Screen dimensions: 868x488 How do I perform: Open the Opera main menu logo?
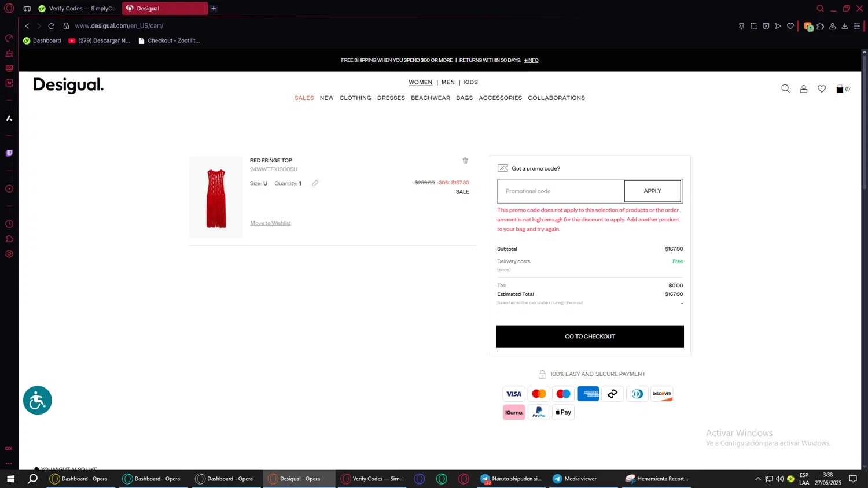pos(9,8)
